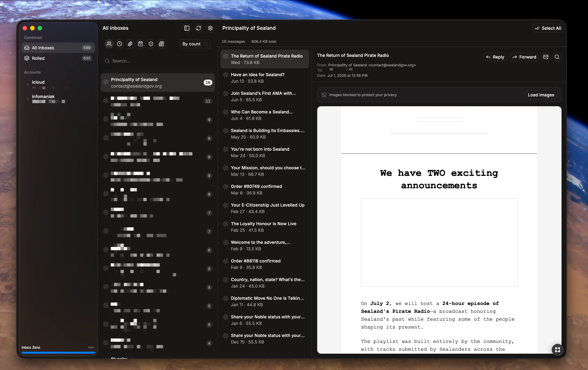Click the floating command icon at bottom right
588x370 pixels.
(557, 350)
